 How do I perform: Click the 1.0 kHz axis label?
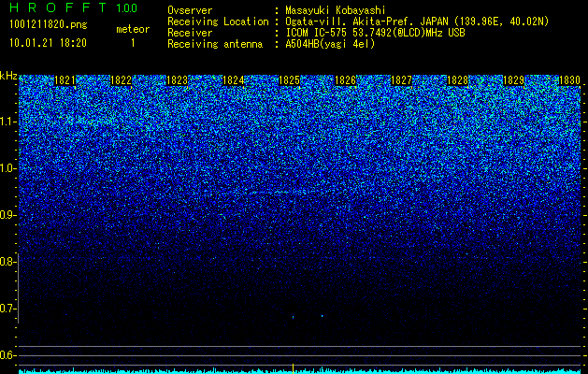[7, 168]
